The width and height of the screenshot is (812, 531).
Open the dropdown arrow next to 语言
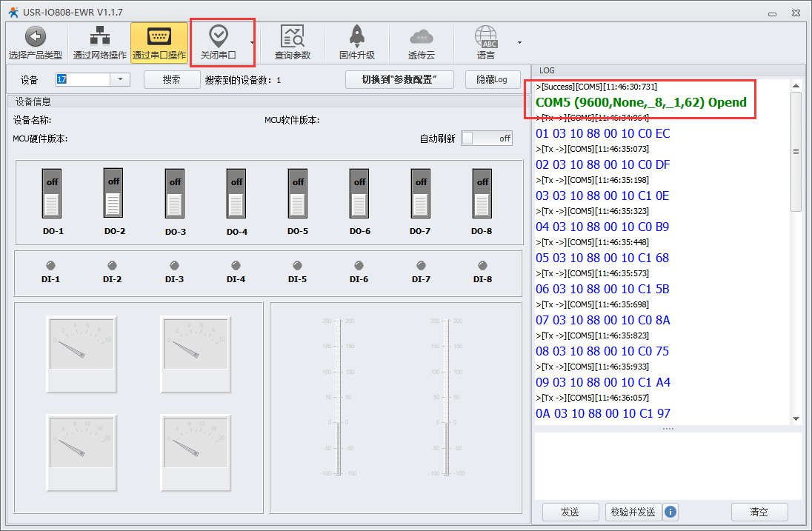pyautogui.click(x=519, y=42)
